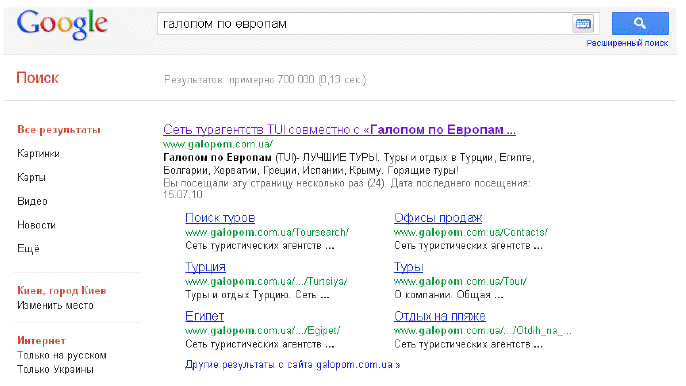Click Изменить место location link

tap(55, 305)
